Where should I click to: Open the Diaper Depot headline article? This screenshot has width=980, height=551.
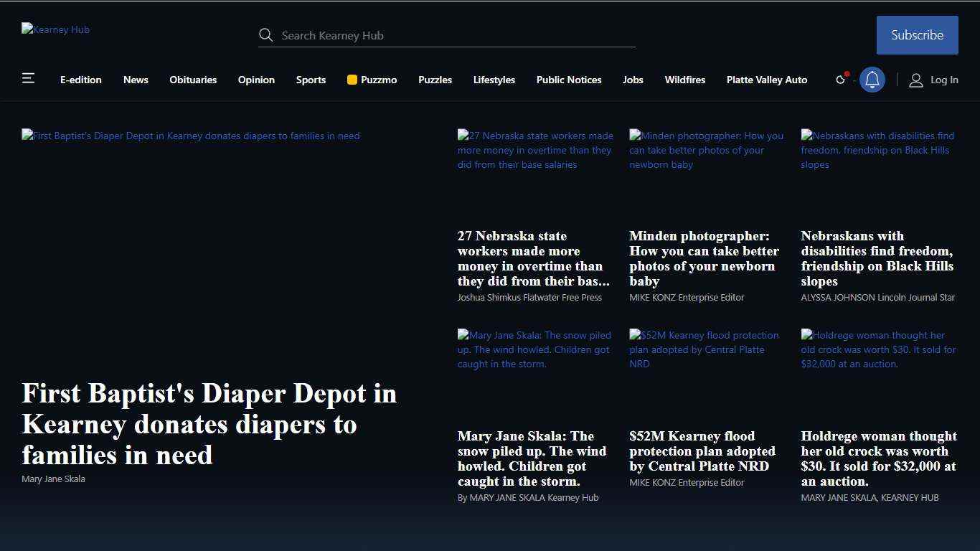click(x=209, y=424)
